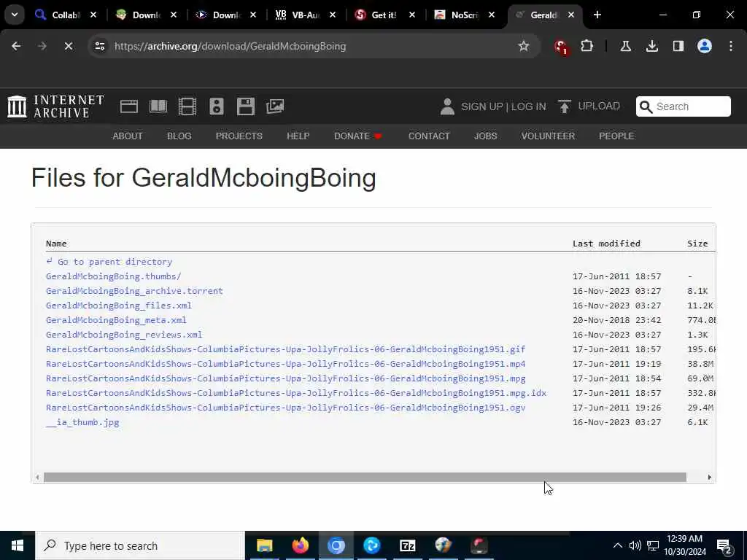This screenshot has height=560, width=747.
Task: Open the Images icon
Action: [275, 106]
